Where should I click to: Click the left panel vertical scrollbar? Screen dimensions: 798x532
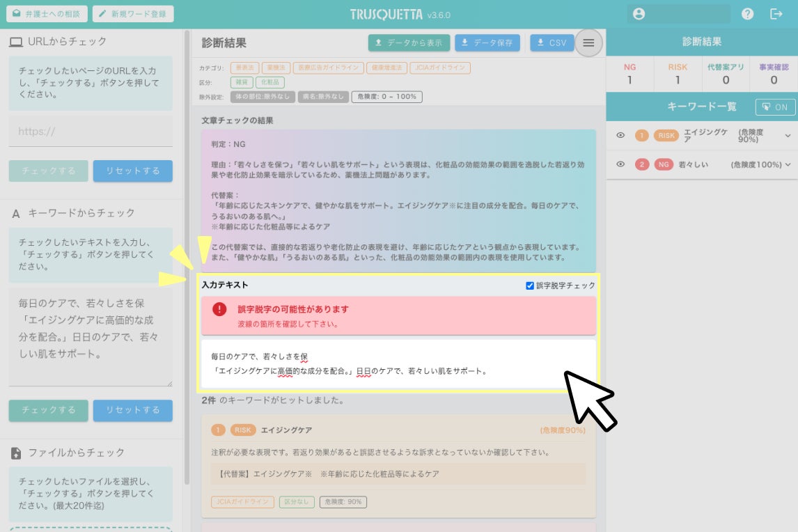(x=187, y=257)
